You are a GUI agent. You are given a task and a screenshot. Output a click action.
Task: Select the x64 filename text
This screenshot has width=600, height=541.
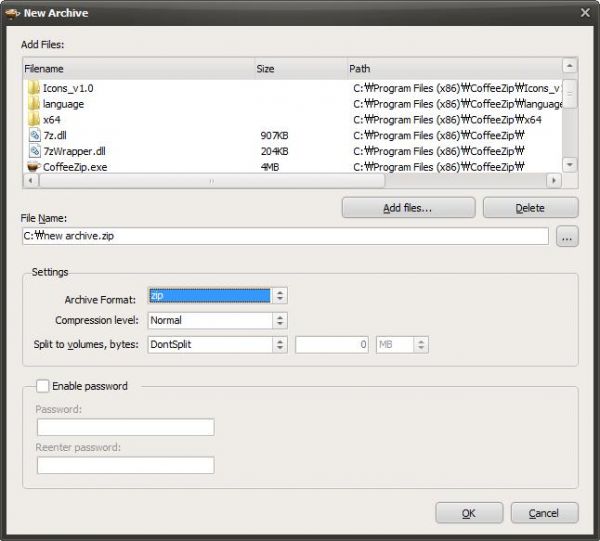52,120
